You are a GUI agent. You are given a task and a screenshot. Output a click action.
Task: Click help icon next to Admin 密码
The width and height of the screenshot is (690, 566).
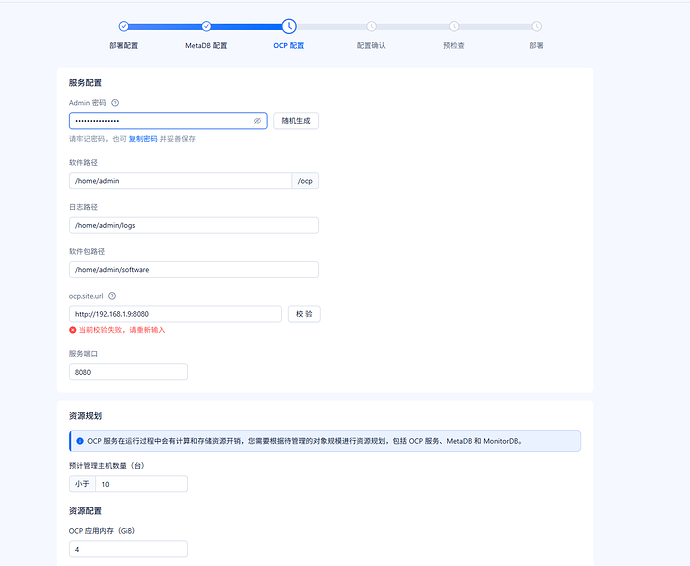(x=115, y=103)
